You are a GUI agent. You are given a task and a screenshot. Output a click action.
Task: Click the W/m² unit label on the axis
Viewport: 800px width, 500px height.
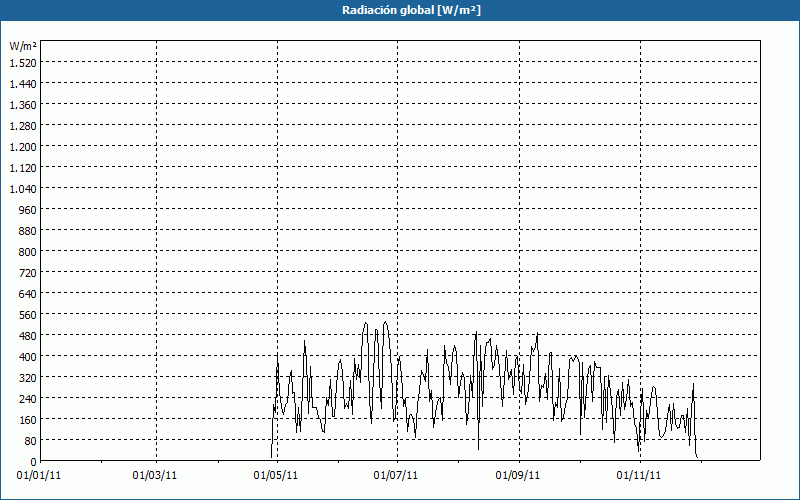coord(23,46)
